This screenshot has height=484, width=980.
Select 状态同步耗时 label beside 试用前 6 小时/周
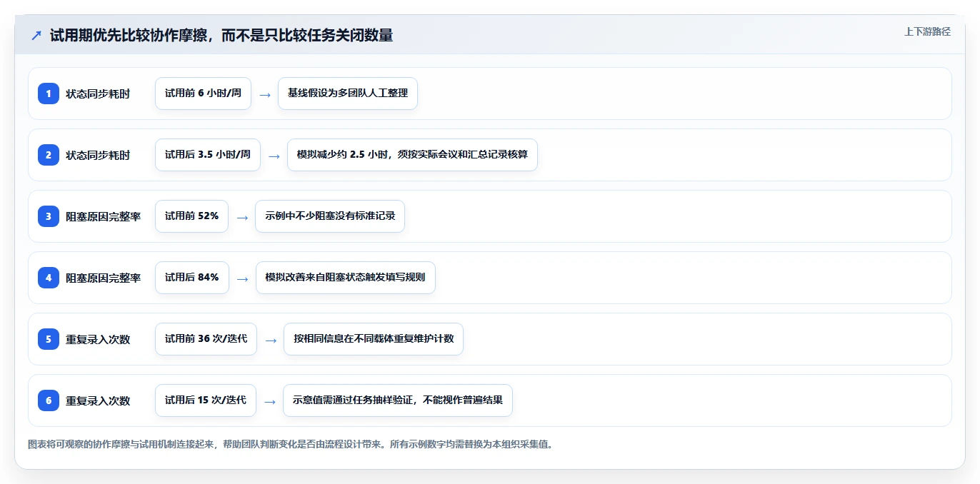point(98,94)
